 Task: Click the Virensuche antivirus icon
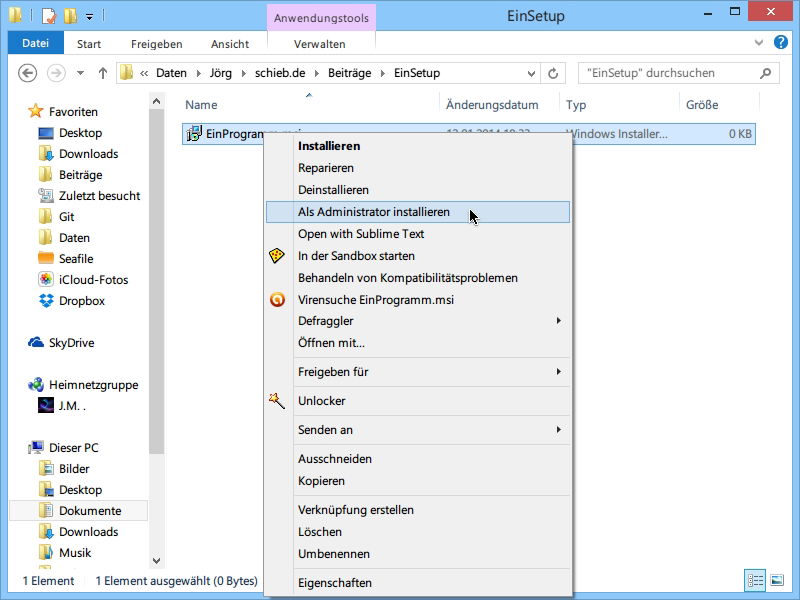point(277,299)
